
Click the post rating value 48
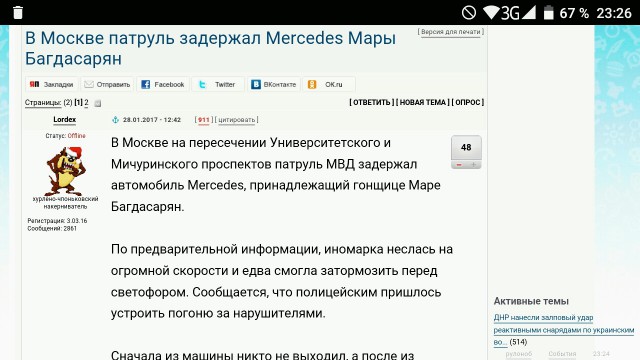[x=466, y=147]
